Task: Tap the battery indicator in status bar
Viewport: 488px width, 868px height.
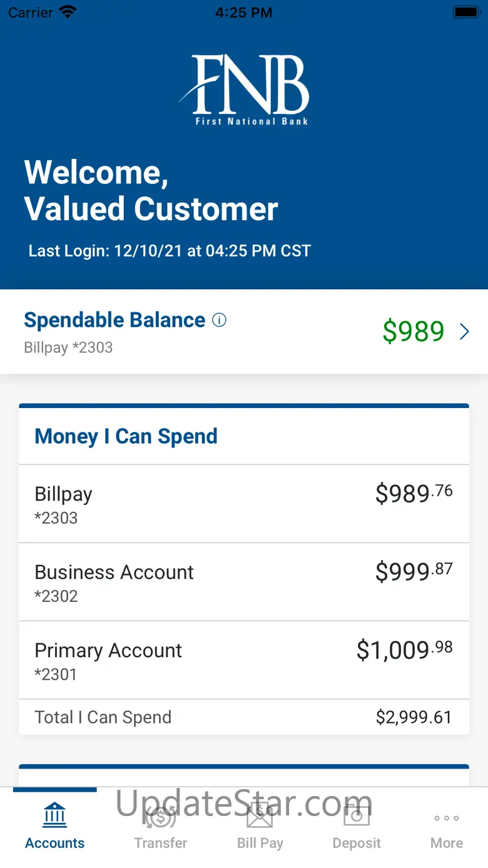Action: 465,12
